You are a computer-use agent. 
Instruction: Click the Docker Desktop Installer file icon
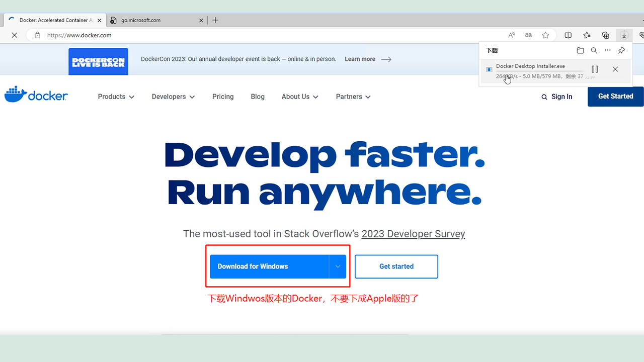pyautogui.click(x=489, y=69)
